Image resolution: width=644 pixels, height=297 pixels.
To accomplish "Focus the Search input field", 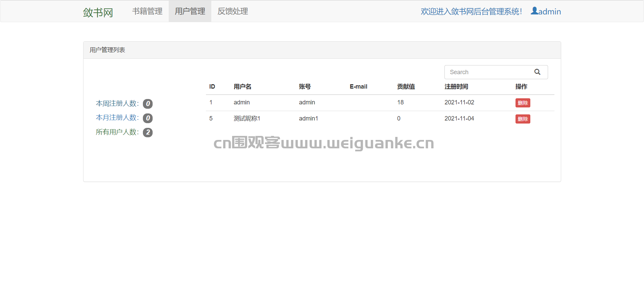I will point(496,72).
